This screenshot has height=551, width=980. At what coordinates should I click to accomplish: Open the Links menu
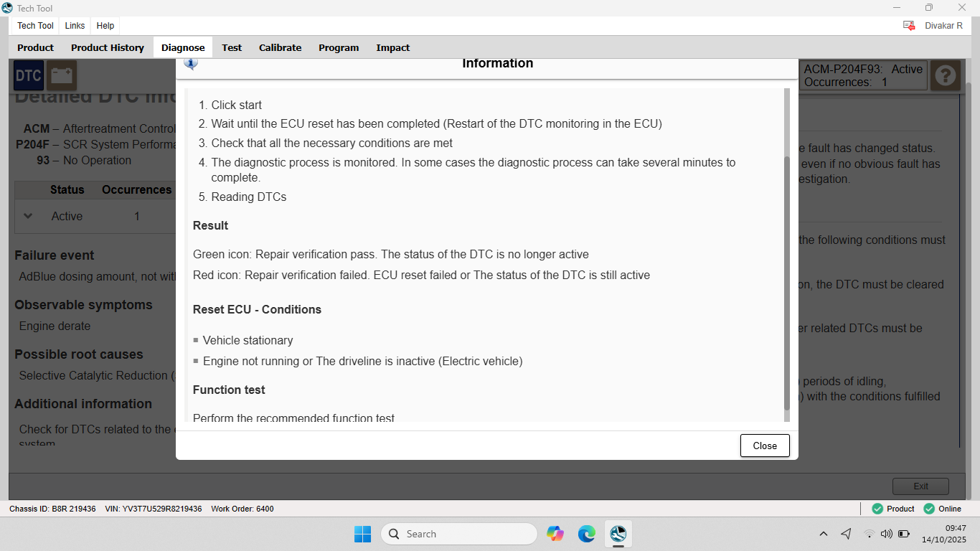tap(75, 26)
